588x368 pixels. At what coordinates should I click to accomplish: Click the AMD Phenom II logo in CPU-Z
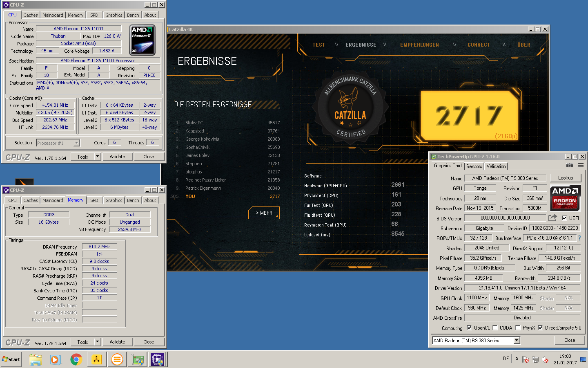point(143,40)
